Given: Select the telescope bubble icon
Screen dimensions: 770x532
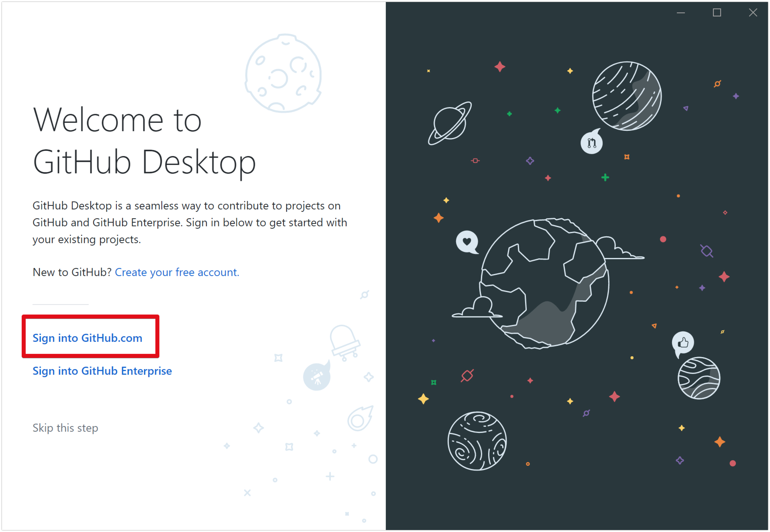Looking at the screenshot, I should click(x=317, y=376).
